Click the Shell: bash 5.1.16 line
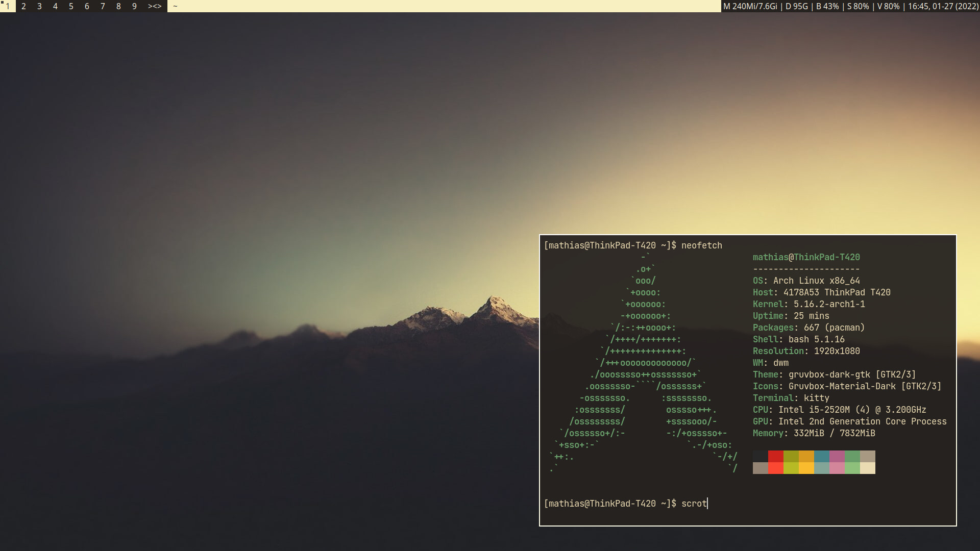Viewport: 980px width, 551px height. point(798,339)
